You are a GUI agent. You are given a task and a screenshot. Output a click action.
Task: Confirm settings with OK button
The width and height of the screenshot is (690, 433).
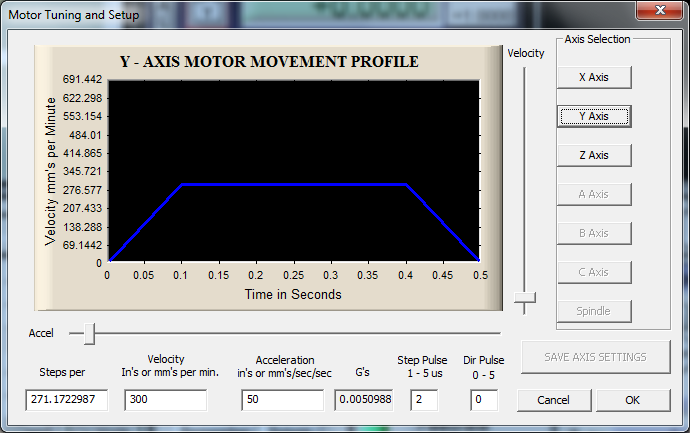point(633,400)
